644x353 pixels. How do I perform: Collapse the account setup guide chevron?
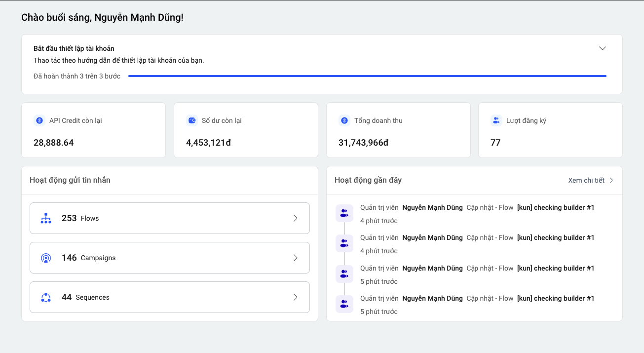[602, 48]
